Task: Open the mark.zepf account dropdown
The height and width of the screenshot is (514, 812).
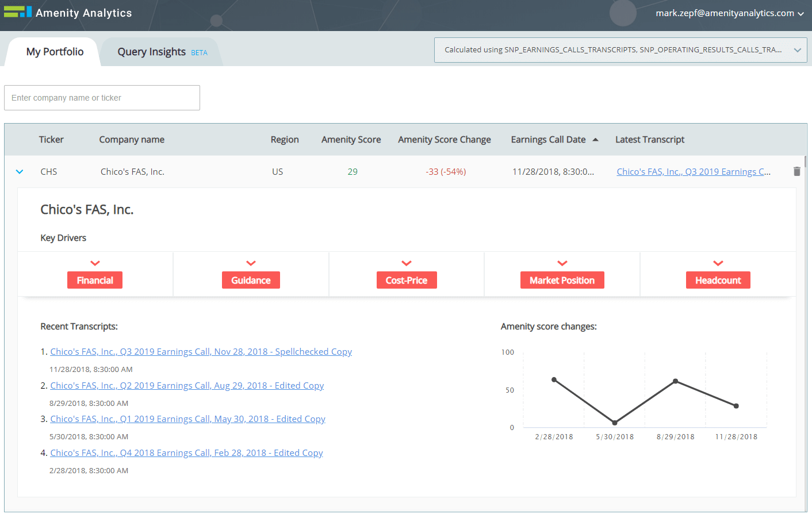Action: 730,13
